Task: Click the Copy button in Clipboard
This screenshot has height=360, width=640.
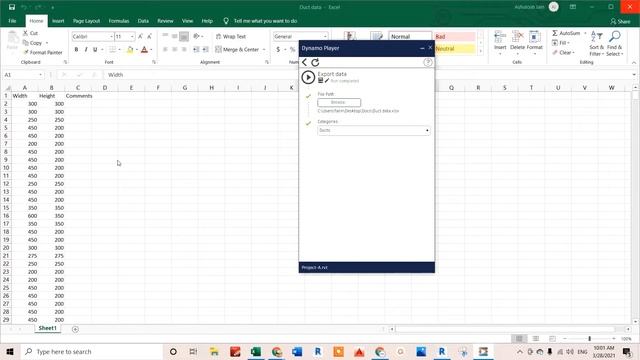Action: [x=33, y=42]
